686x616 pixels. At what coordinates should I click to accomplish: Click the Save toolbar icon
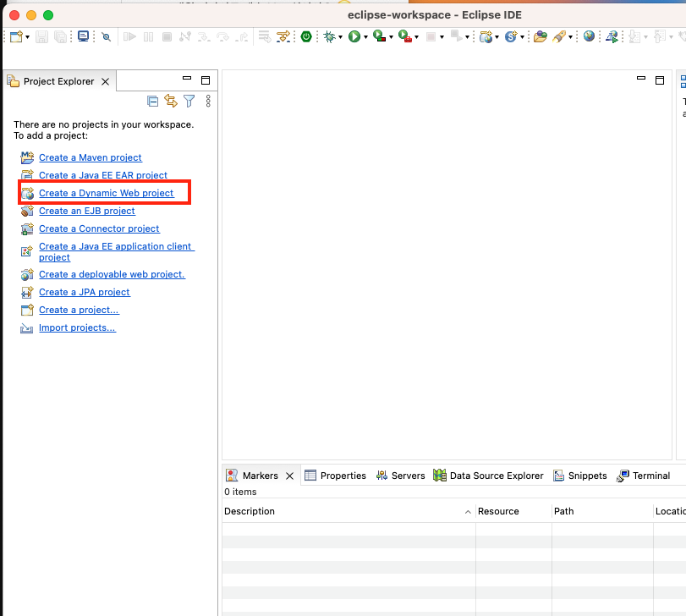click(41, 36)
